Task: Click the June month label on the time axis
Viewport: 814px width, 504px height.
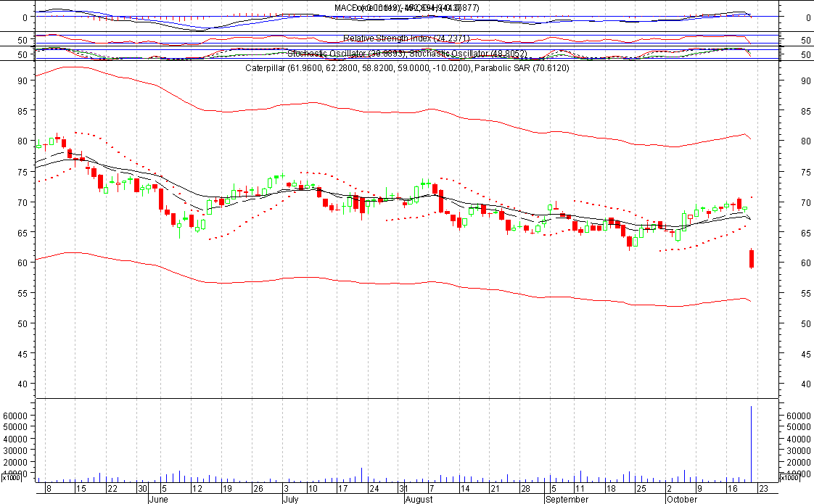Action: coord(158,500)
